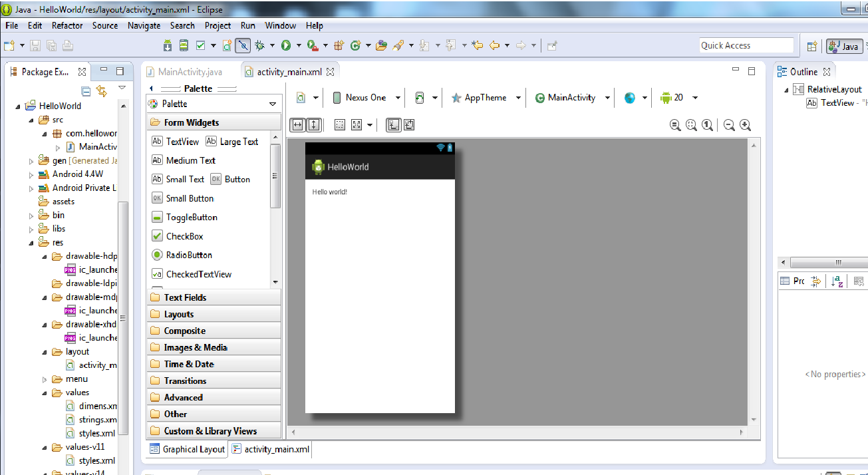Screen dimensions: 868x475
Task: Select strings.xml file in values folder
Action: 98,420
